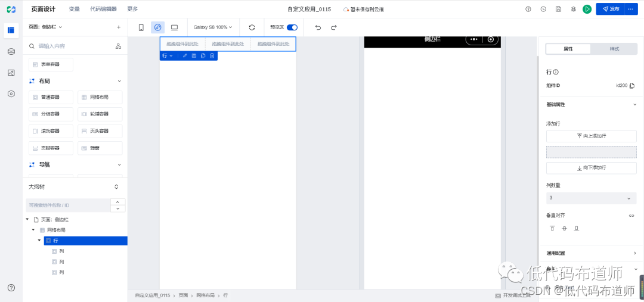The width and height of the screenshot is (644, 302).
Task: Select the 行 node in outline tree
Action: (85, 241)
